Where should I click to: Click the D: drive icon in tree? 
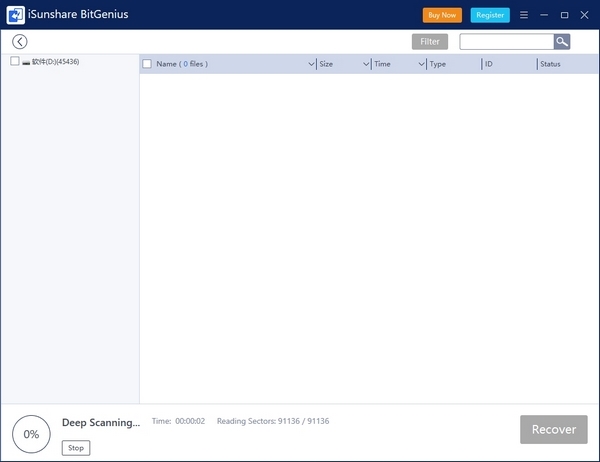[26, 62]
